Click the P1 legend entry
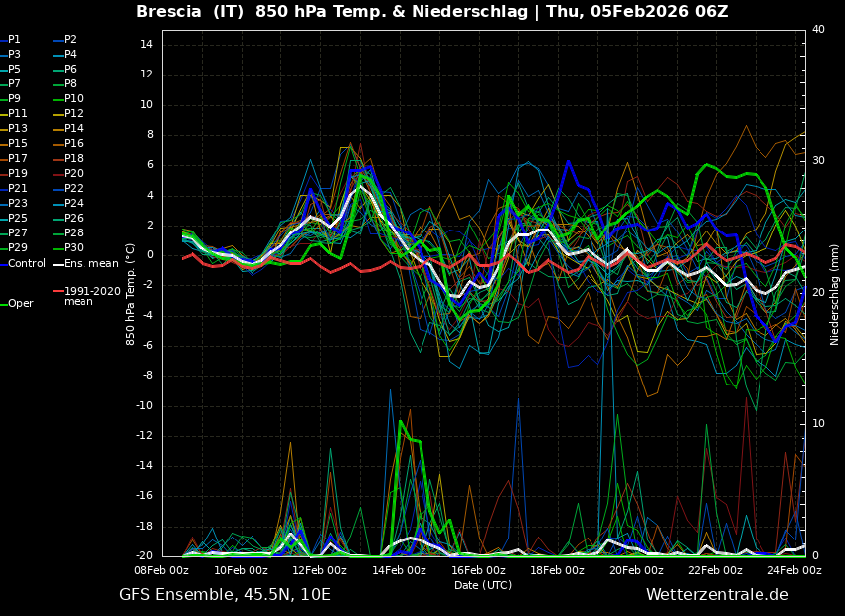Viewport: 845px width, 616px height. pos(14,40)
